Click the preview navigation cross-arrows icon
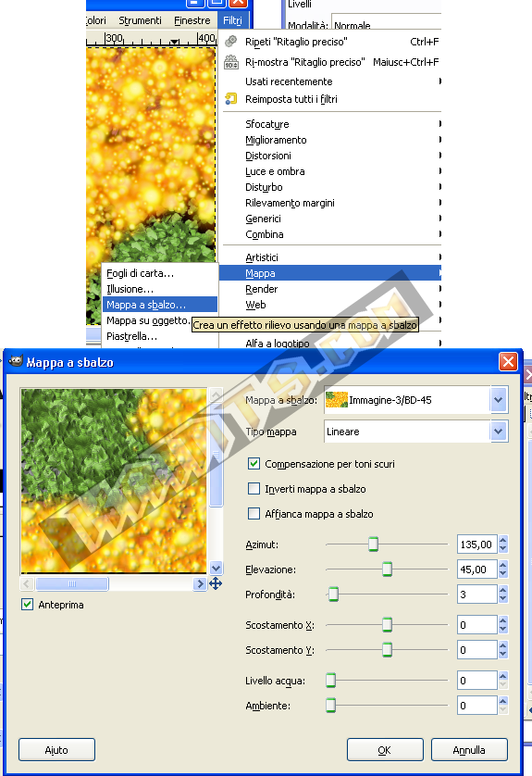Viewport: 532px width, 776px height. [216, 583]
